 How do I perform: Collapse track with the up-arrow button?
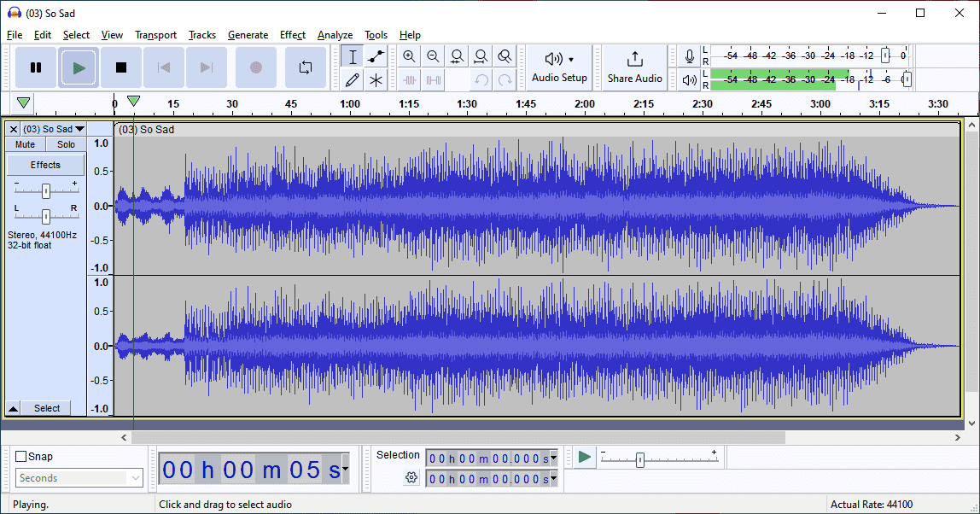click(13, 408)
